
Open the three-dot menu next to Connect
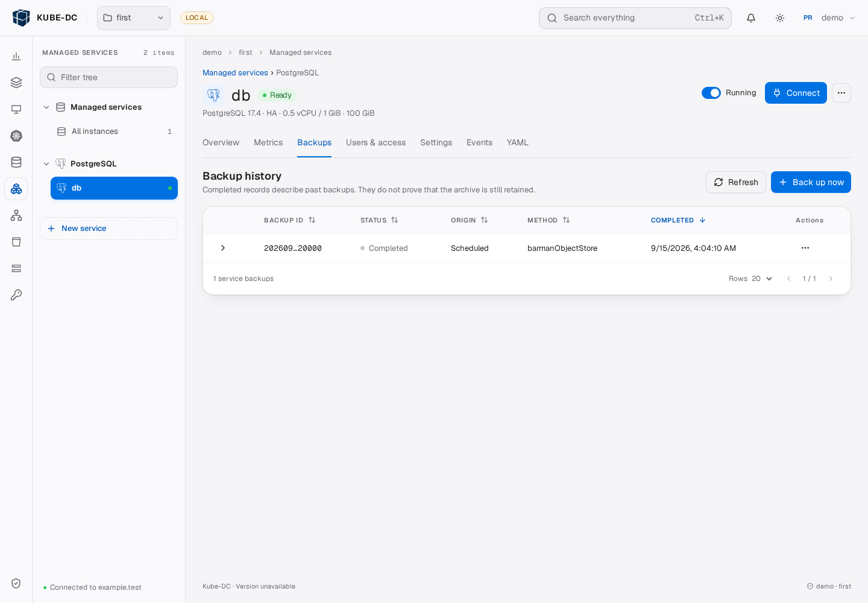pos(841,93)
